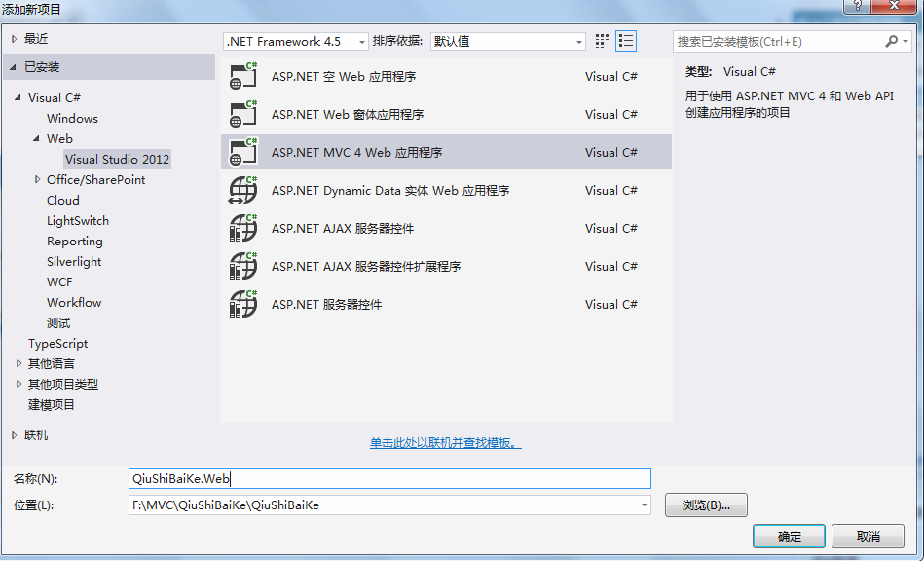Click the ASP.NET 服务器控件 template icon

pos(243,304)
